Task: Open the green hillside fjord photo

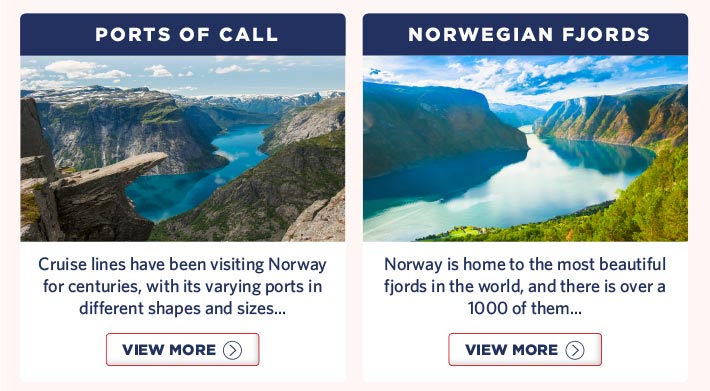Action: [x=525, y=148]
